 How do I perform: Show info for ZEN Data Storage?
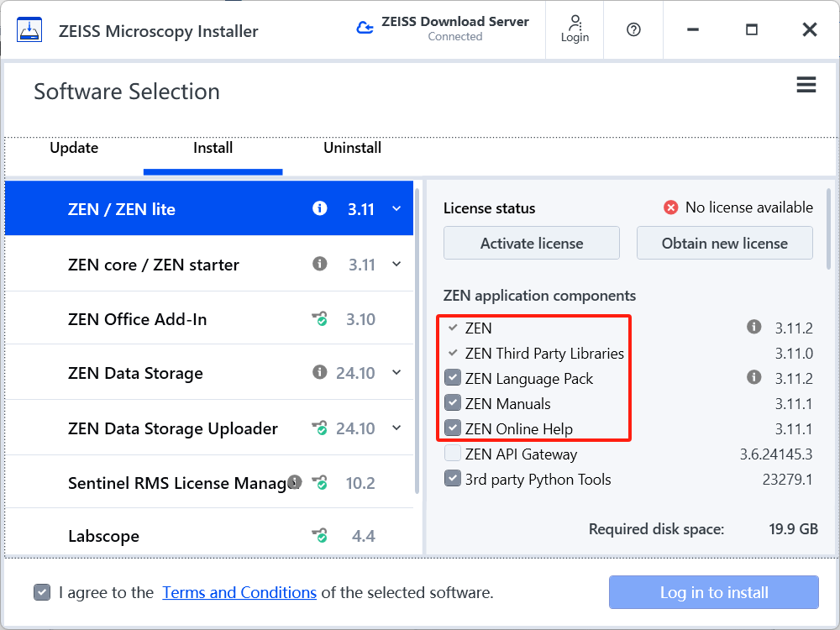(x=320, y=372)
